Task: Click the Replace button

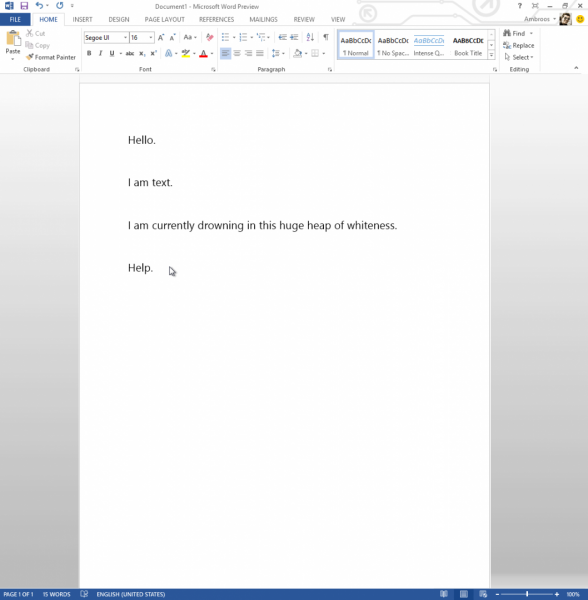Action: click(x=518, y=45)
